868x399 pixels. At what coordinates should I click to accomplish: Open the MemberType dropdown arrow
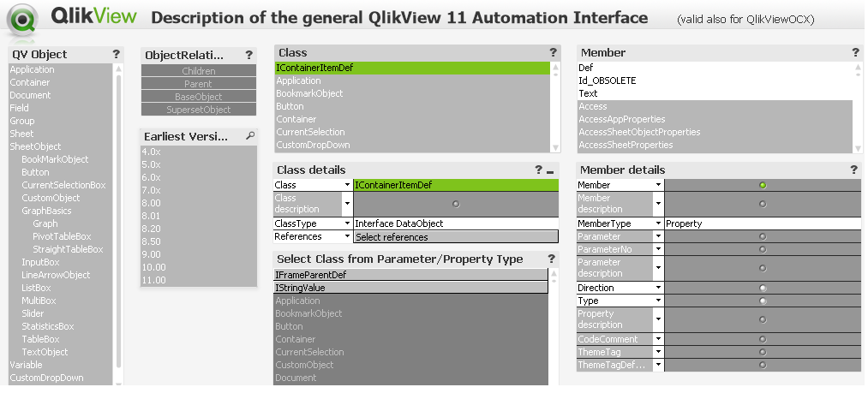point(658,223)
